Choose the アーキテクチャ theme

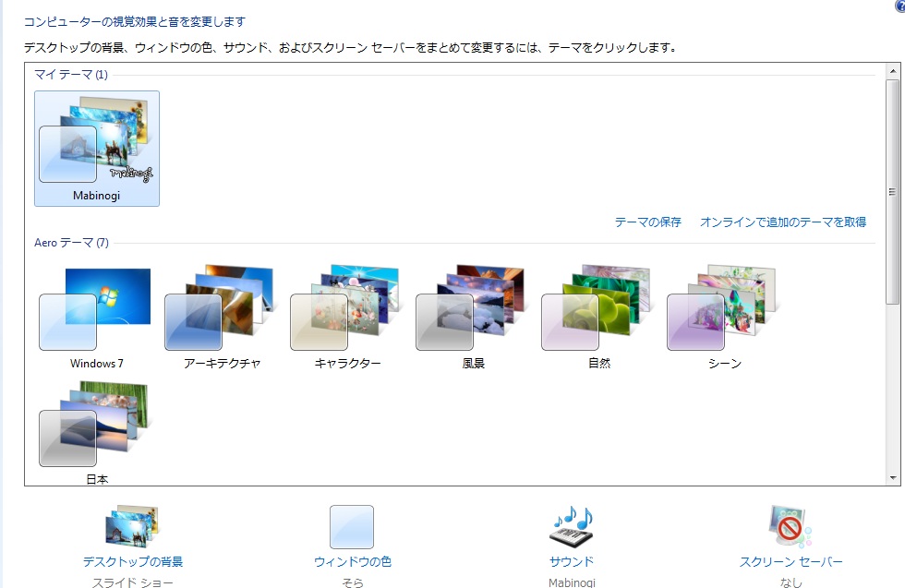(223, 317)
